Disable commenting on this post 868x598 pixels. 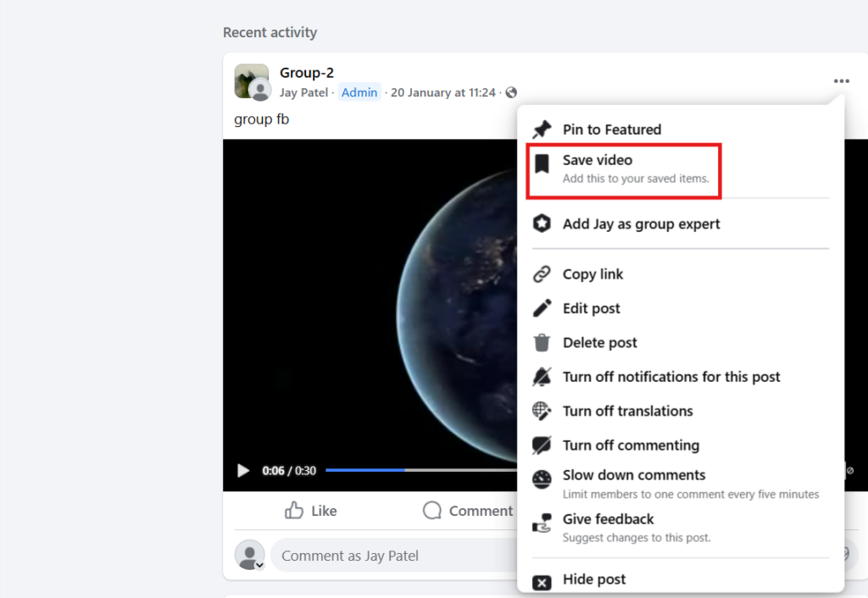coord(631,445)
